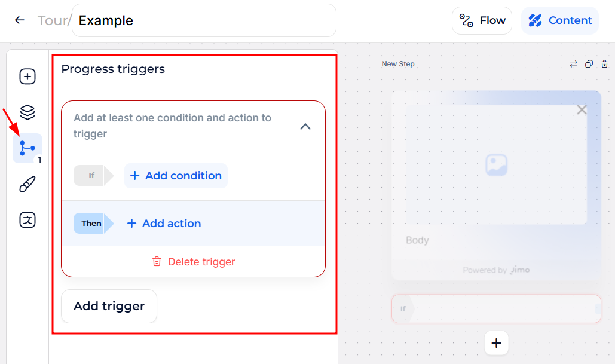Click the swap arrows icon above step
This screenshot has width=615, height=364.
point(573,64)
